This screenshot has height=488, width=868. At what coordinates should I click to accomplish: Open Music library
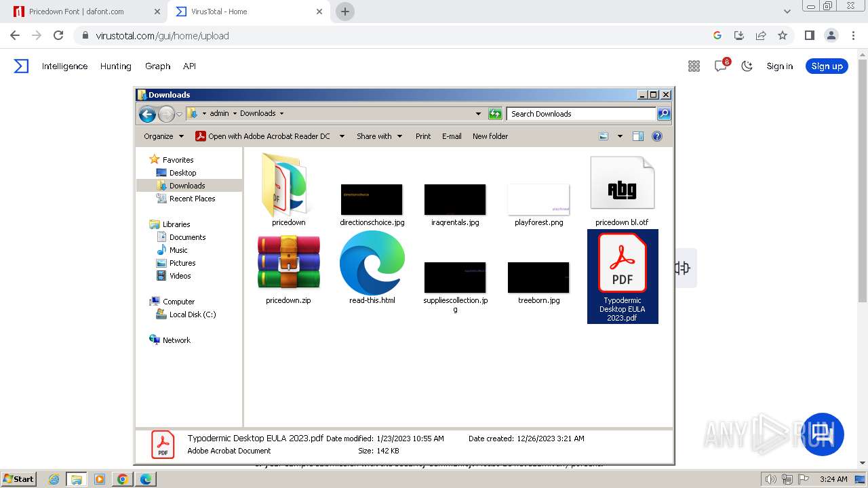click(x=172, y=250)
